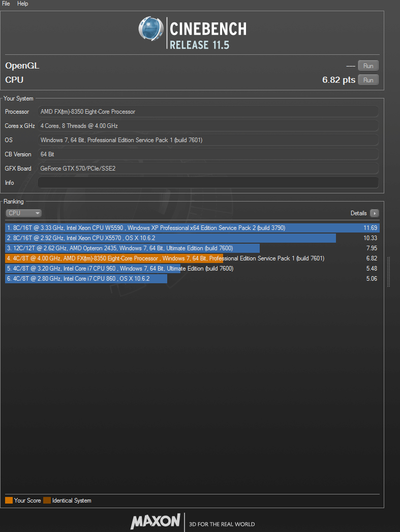Click the 10.33 score value
Image resolution: width=400 pixels, height=532 pixels.
pyautogui.click(x=370, y=238)
